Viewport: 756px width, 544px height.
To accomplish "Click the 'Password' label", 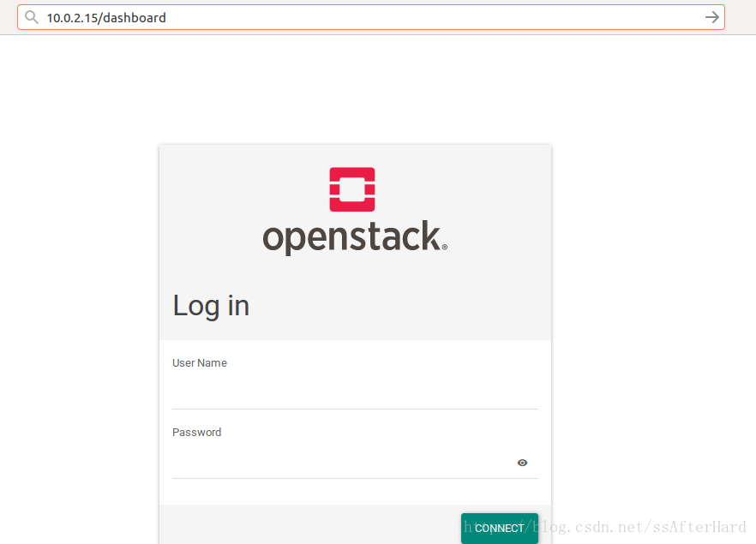I will point(197,433).
